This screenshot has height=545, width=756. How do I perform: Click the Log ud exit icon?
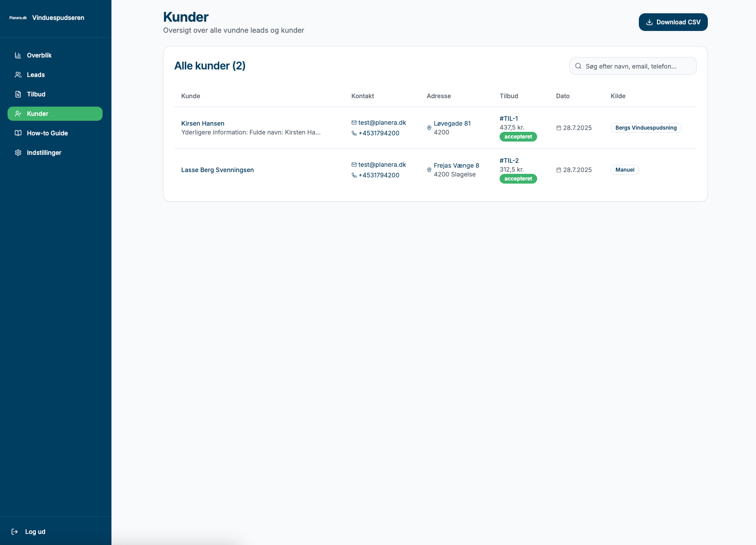15,532
